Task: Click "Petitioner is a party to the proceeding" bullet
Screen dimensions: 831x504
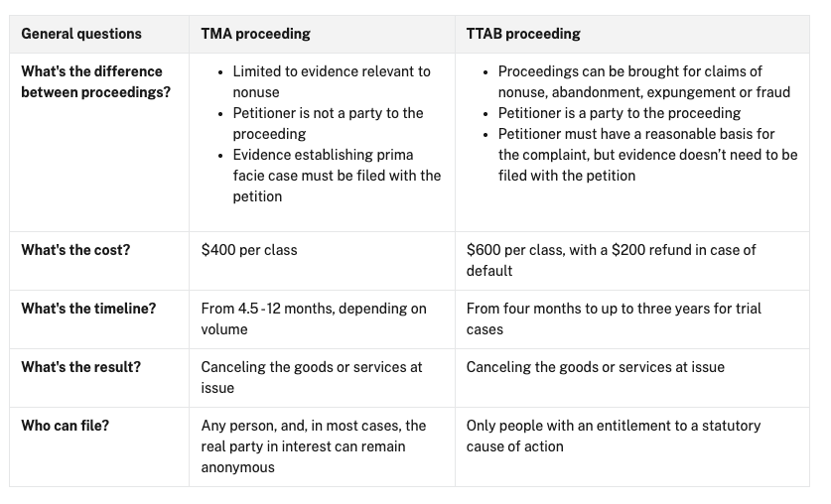Action: click(x=619, y=113)
